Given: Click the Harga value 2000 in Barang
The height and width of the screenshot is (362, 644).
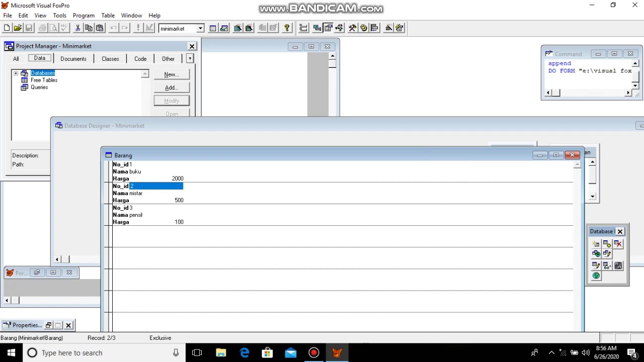Looking at the screenshot, I should (x=178, y=178).
